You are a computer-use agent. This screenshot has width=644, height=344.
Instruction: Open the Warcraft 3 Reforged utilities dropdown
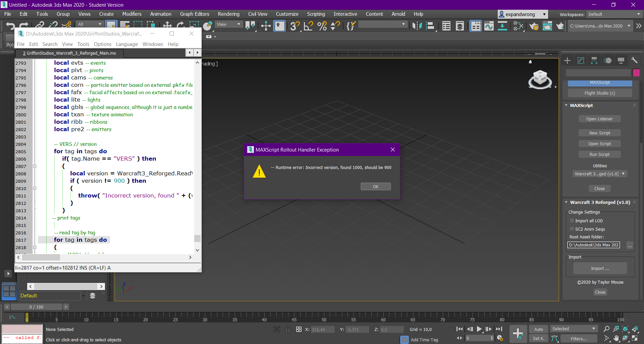click(x=600, y=174)
